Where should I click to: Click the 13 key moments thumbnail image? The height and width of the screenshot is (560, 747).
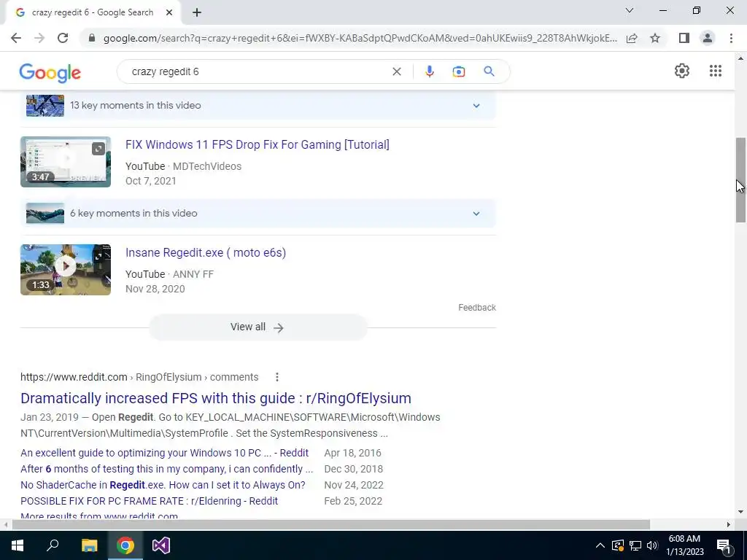(x=45, y=105)
